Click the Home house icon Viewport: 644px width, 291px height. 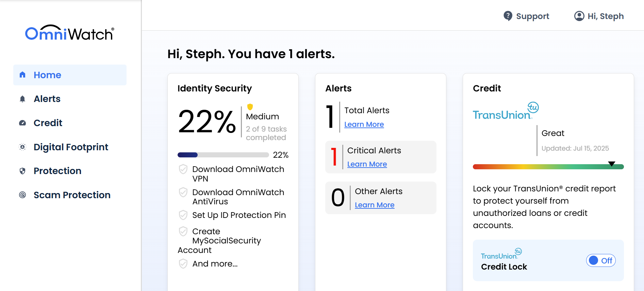22,75
